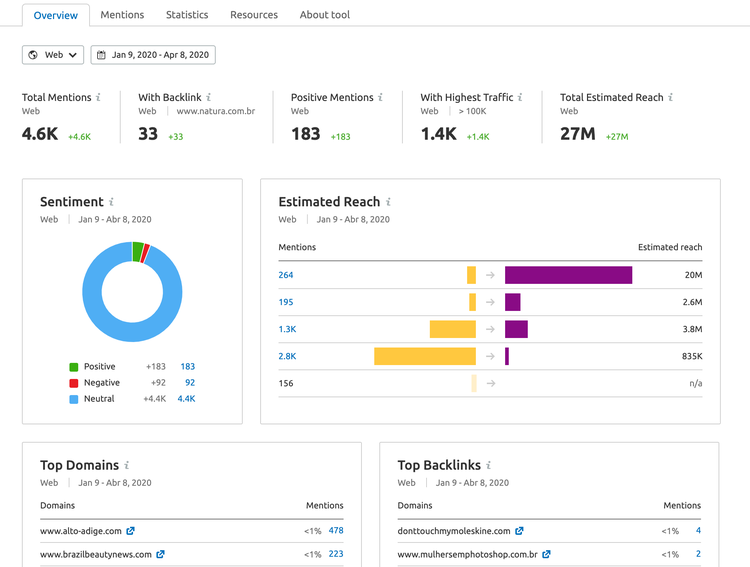Click the 183 positive mentions count
The height and width of the screenshot is (567, 750).
(188, 367)
